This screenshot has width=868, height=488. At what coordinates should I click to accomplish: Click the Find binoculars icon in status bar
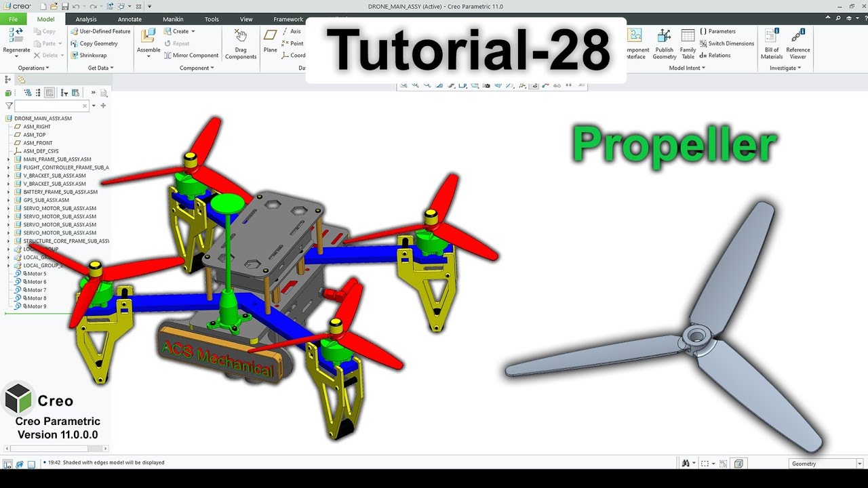[x=686, y=464]
